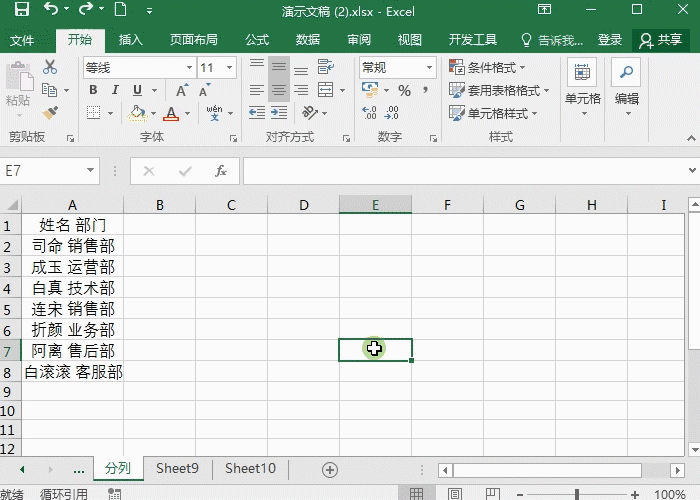The width and height of the screenshot is (700, 500).
Task: Apply fill color paint bucket
Action: click(x=137, y=113)
